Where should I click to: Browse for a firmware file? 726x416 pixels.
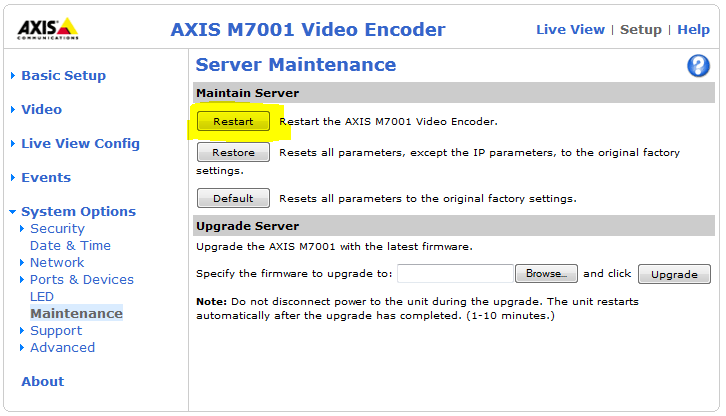pyautogui.click(x=546, y=273)
